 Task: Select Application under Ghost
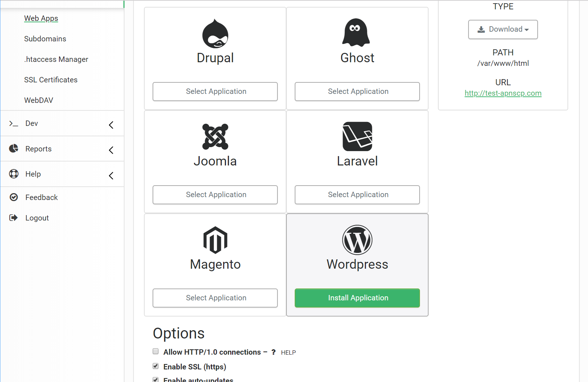click(357, 91)
